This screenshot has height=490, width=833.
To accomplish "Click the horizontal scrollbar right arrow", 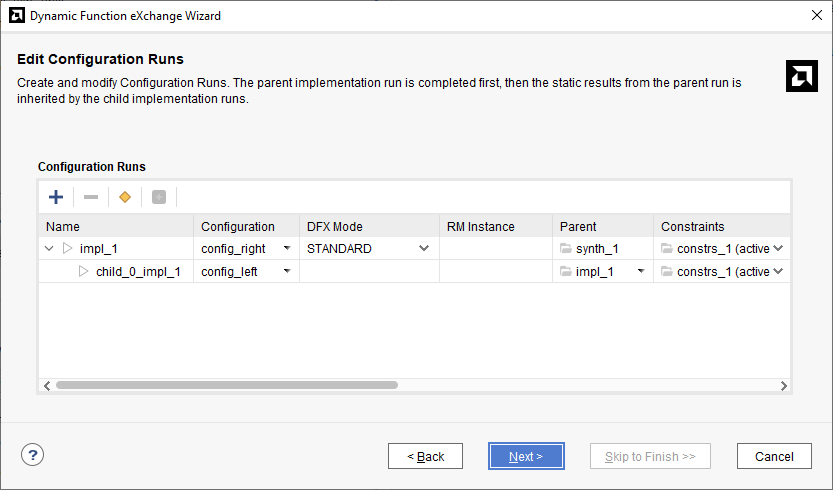I will (x=784, y=386).
